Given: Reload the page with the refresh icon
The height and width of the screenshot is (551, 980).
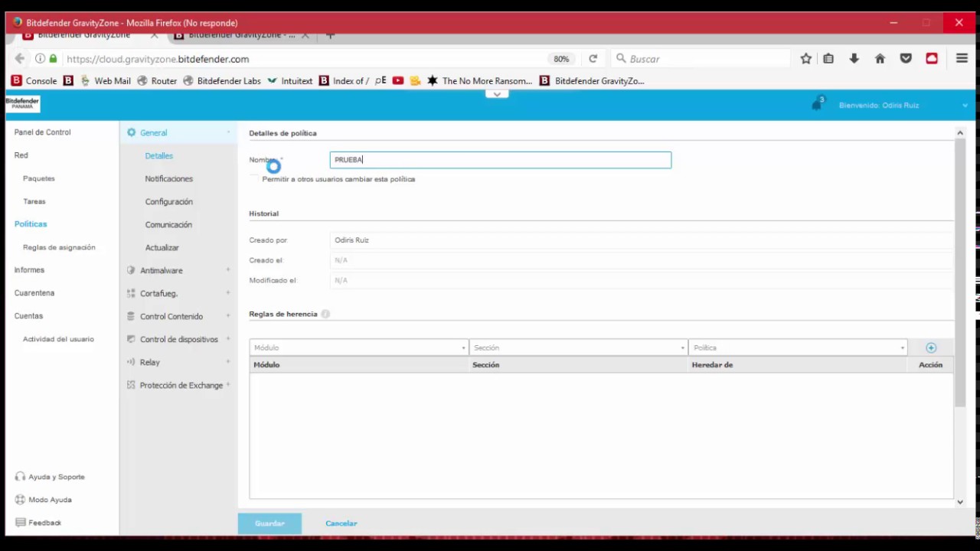Looking at the screenshot, I should (593, 59).
